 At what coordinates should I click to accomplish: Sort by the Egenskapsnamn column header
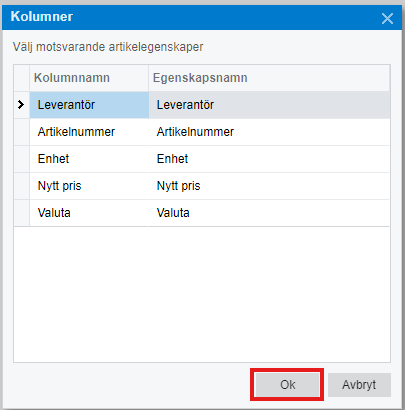[x=269, y=78]
